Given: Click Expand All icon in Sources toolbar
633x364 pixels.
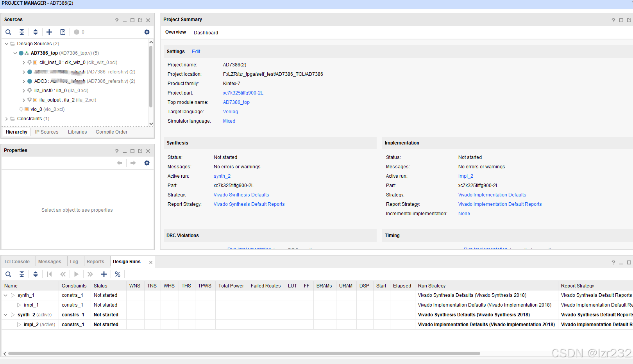Looking at the screenshot, I should tap(36, 32).
